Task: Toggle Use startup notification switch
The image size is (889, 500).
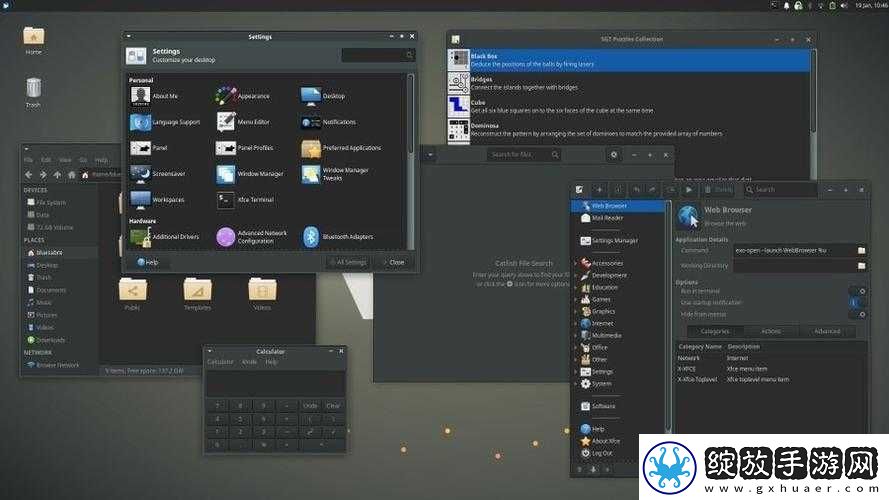Action: point(857,303)
